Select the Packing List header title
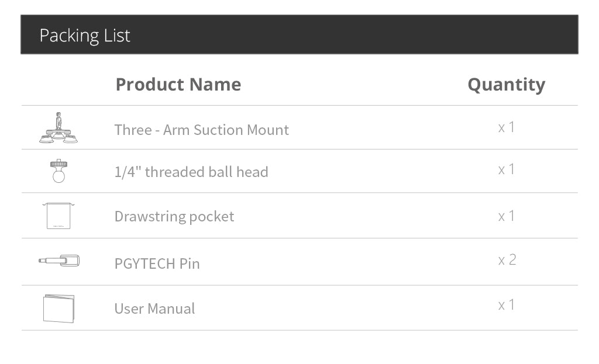The height and width of the screenshot is (364, 599). click(x=85, y=35)
